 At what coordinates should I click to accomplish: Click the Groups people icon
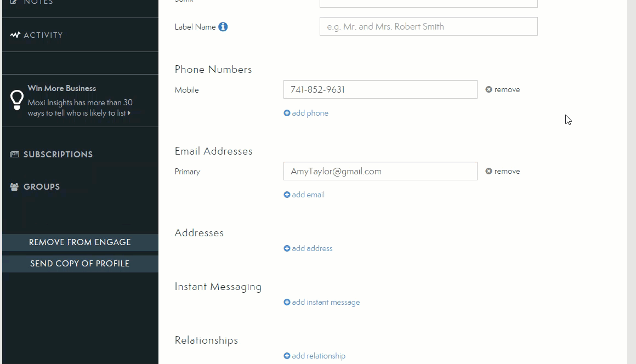click(15, 187)
